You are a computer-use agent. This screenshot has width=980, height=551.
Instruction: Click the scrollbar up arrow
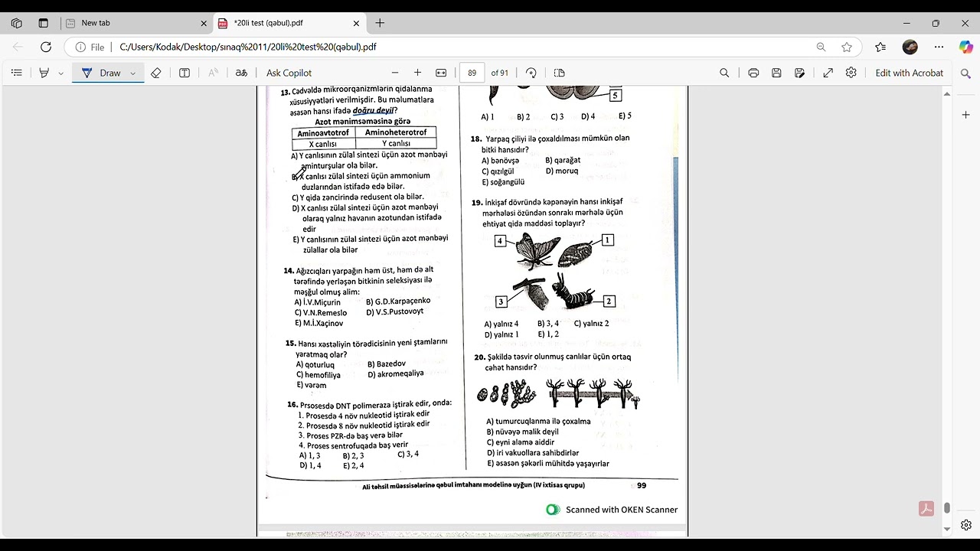(x=947, y=93)
